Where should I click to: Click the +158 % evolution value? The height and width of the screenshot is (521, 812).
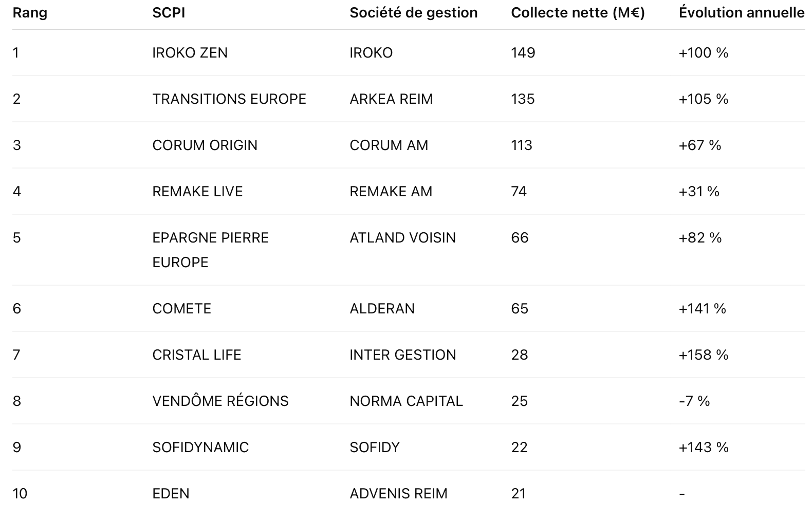point(704,355)
